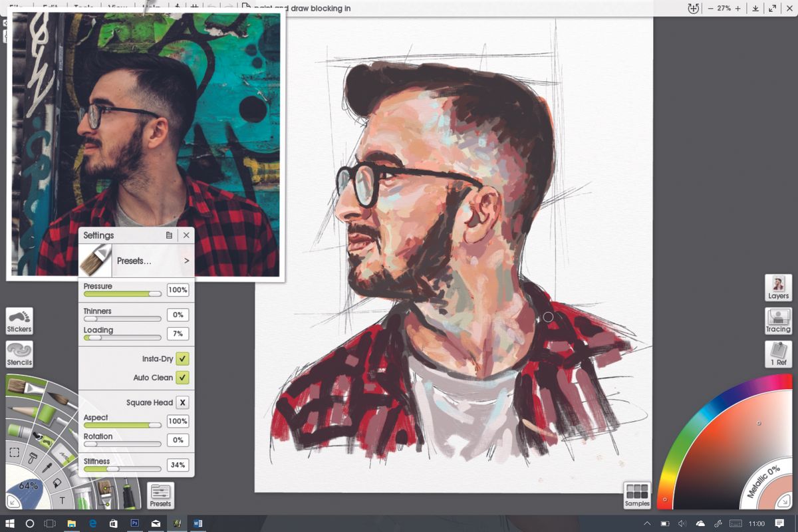Open Microsoft Word from the taskbar
Viewport: 798px width, 532px height.
(198, 523)
